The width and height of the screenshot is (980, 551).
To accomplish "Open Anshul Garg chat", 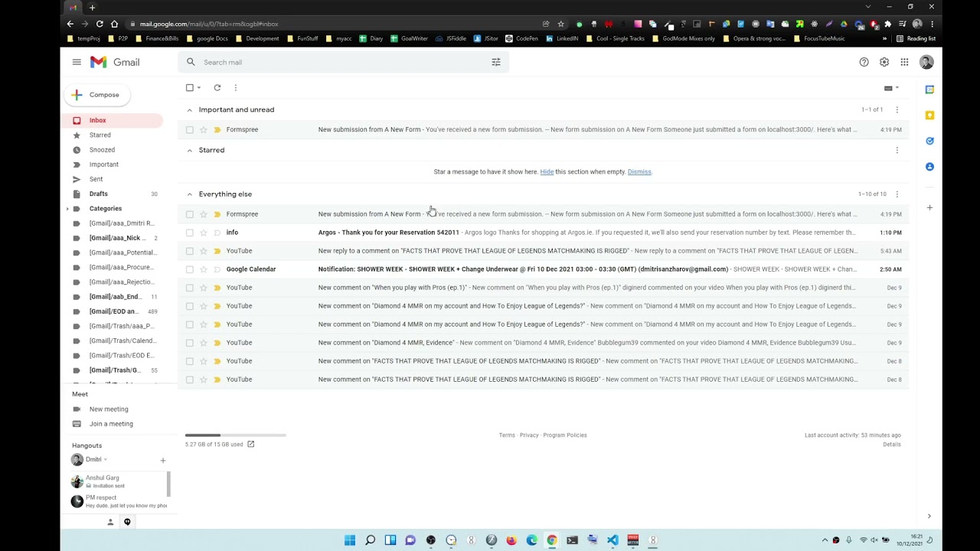I will click(x=115, y=481).
